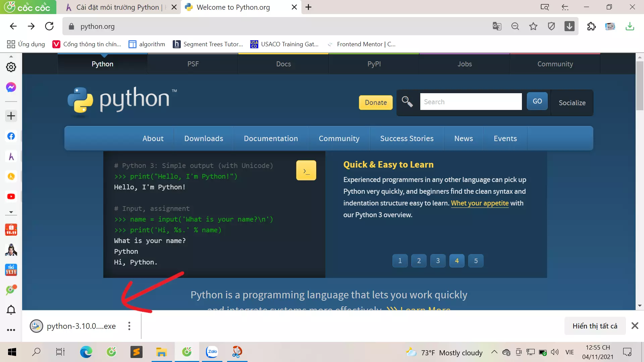
Task: Click the GO search button
Action: [x=537, y=101]
